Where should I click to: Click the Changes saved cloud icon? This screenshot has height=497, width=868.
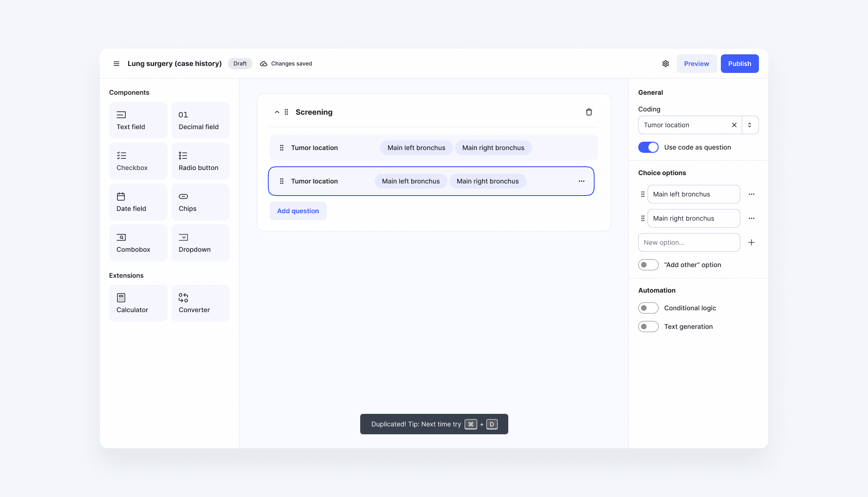(264, 64)
